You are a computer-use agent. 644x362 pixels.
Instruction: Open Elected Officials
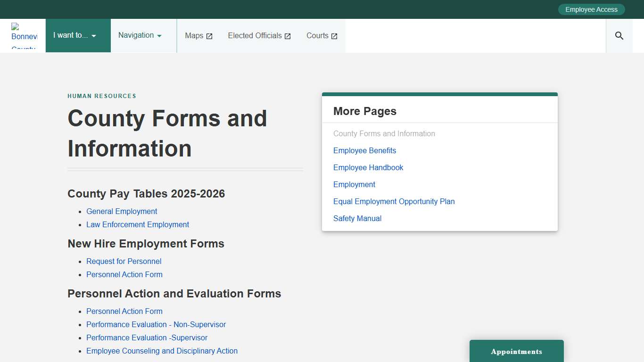(255, 35)
